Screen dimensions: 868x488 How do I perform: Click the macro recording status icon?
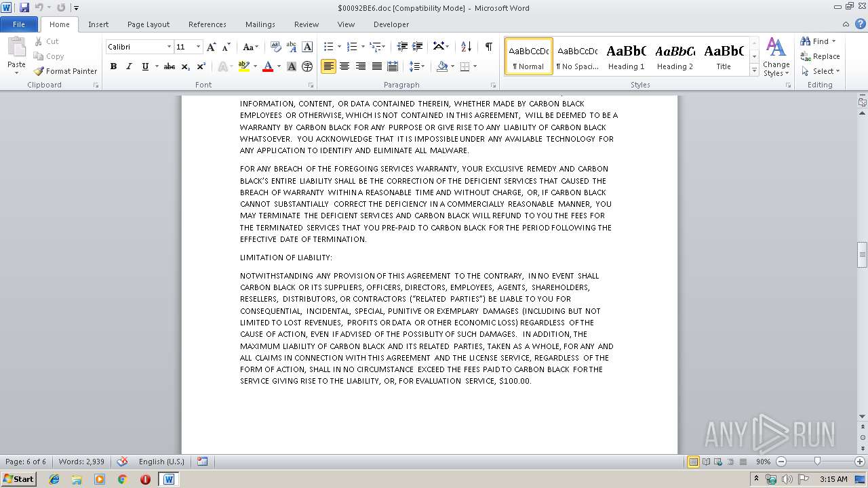pyautogui.click(x=202, y=462)
